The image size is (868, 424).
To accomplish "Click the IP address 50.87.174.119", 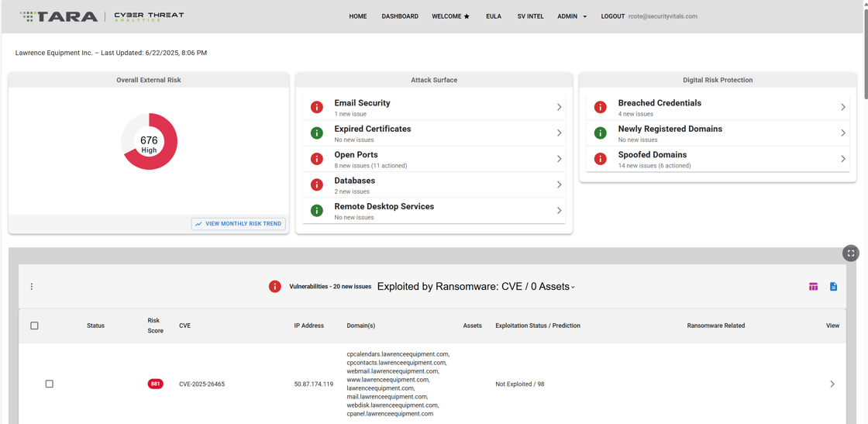I will 313,384.
